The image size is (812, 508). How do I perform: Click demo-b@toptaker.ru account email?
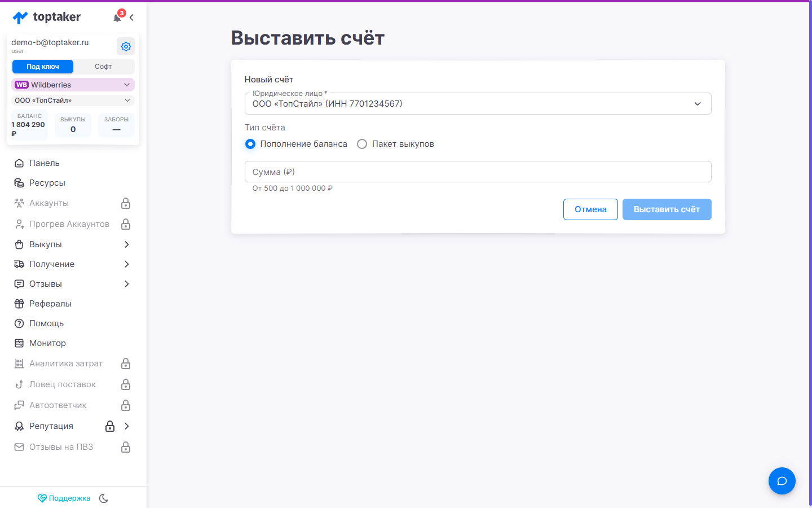click(50, 42)
